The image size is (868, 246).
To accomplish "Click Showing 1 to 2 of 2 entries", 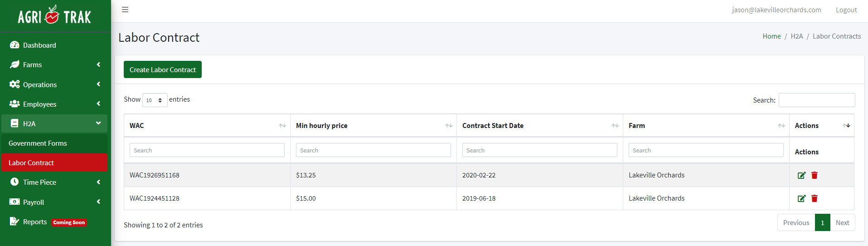I will [163, 225].
